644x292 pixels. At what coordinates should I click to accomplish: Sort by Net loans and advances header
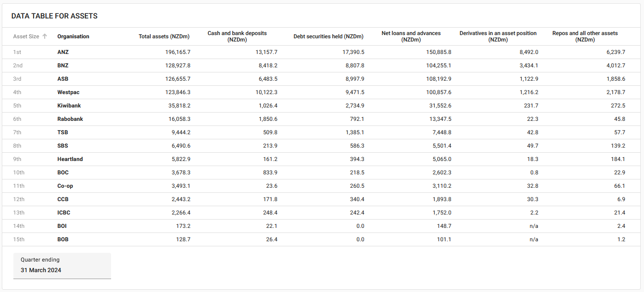tap(411, 36)
